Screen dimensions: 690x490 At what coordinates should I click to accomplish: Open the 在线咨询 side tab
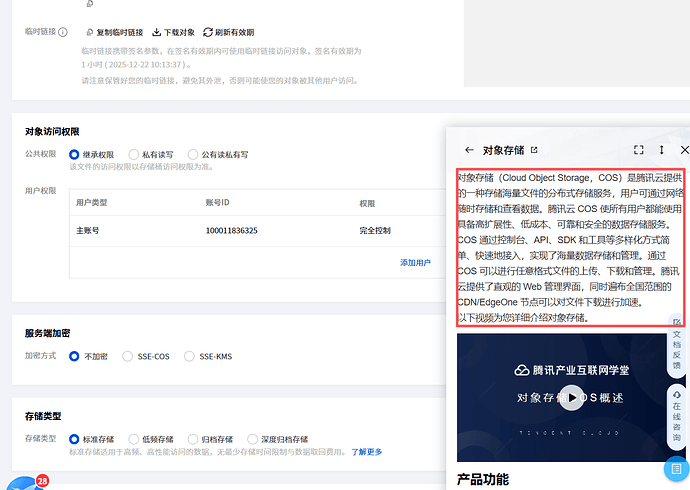click(x=676, y=416)
